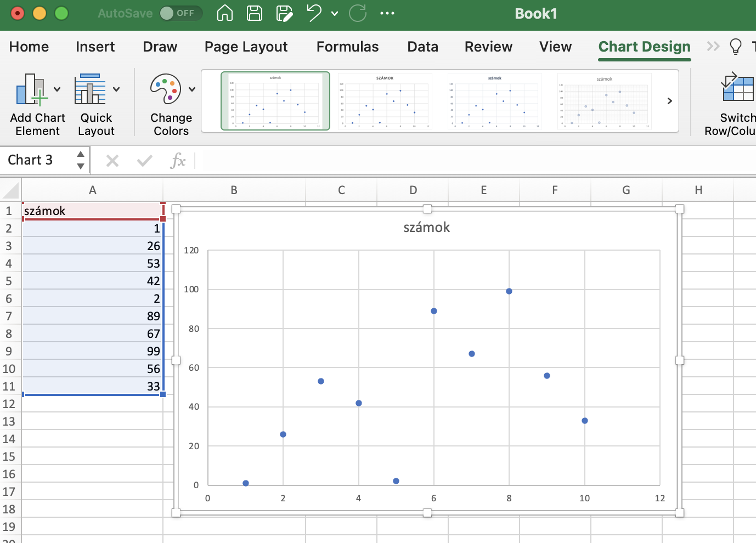
Task: Click the Redo circular arrow icon
Action: (x=358, y=13)
